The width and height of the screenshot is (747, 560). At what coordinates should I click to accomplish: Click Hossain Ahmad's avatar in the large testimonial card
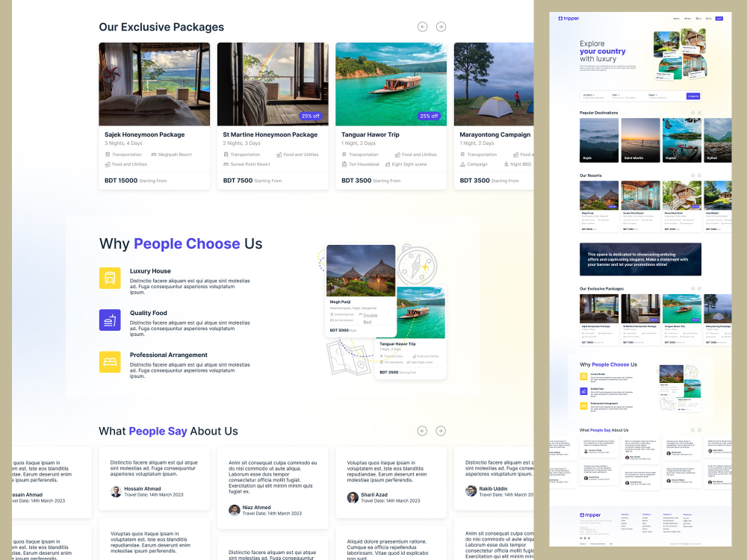116,492
